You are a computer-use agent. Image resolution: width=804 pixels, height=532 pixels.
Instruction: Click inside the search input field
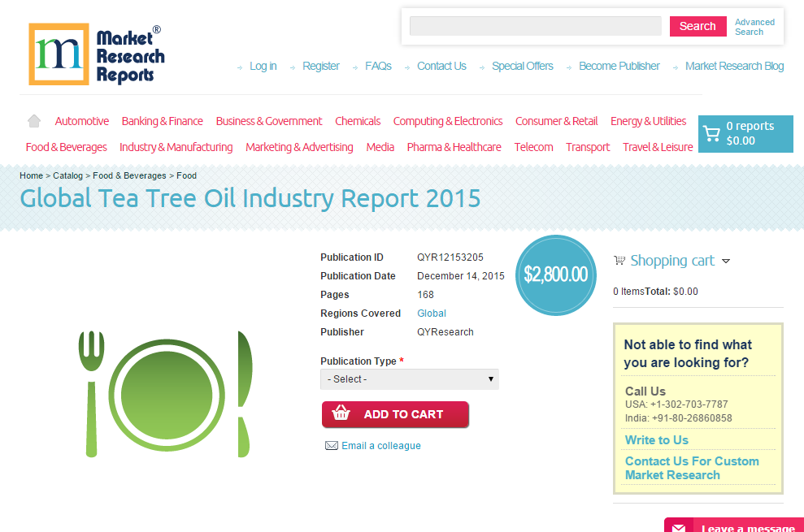click(x=535, y=26)
